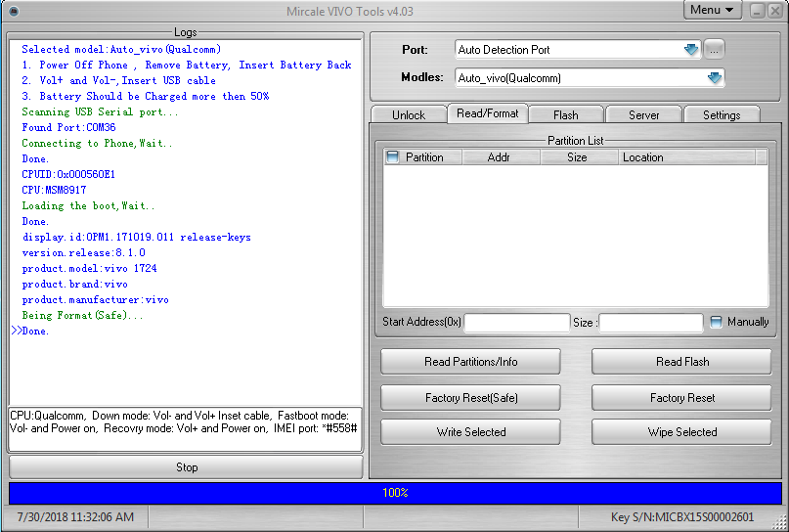Enable the Manually checkbox
The height and width of the screenshot is (532, 789).
pyautogui.click(x=716, y=322)
